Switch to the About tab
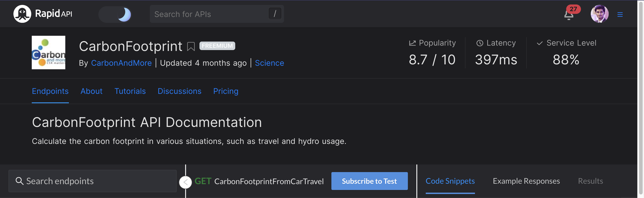The image size is (644, 198). [91, 91]
